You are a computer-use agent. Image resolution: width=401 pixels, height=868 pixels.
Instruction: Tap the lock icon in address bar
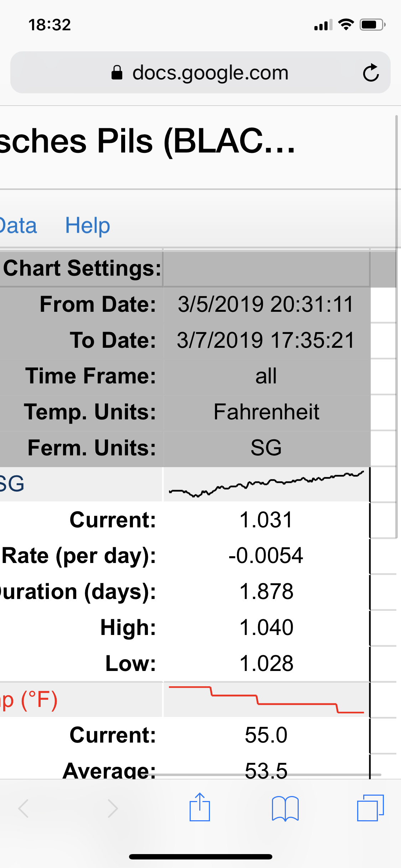117,73
